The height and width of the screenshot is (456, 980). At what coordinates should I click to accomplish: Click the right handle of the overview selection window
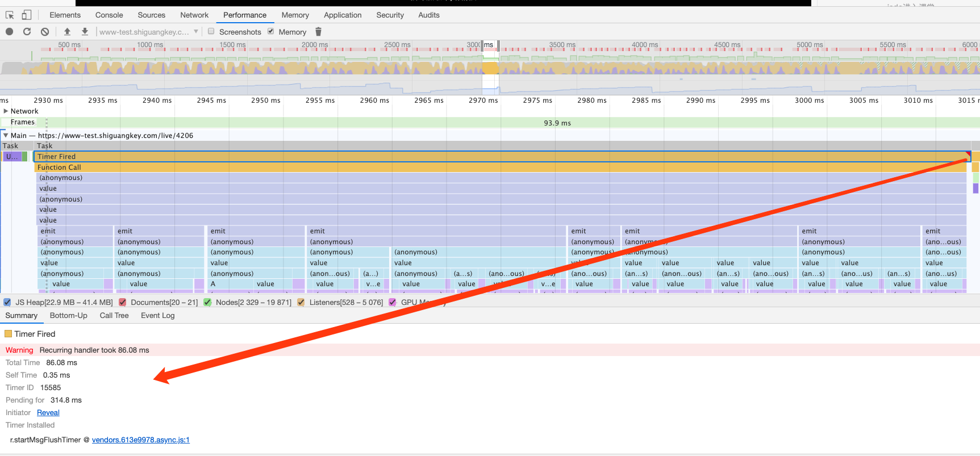[x=498, y=45]
